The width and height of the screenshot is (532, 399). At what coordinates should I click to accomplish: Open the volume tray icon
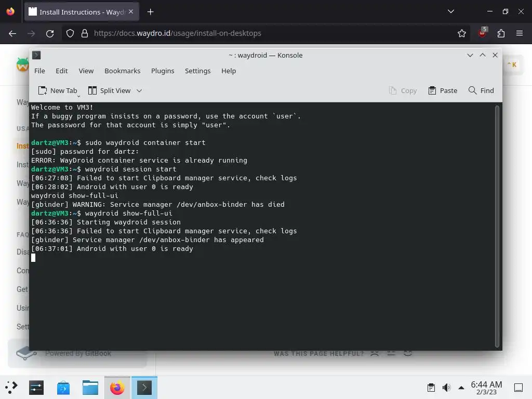coord(446,388)
